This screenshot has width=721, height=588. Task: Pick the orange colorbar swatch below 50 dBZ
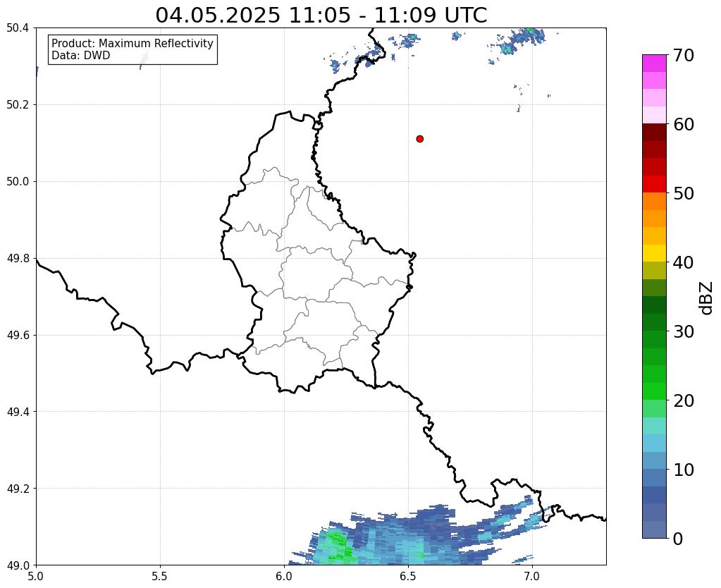point(654,202)
